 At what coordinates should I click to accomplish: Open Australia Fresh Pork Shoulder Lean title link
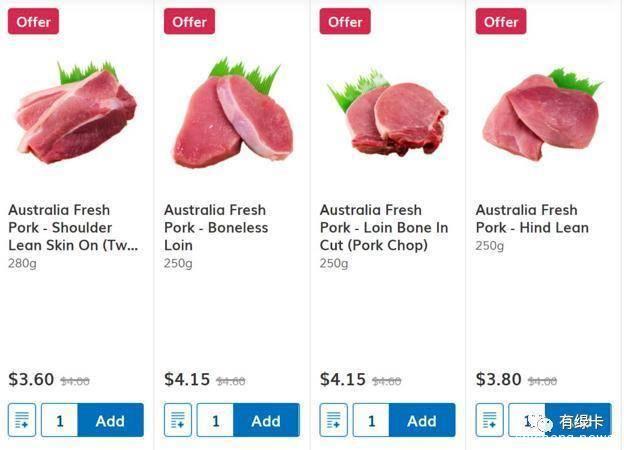point(73,228)
